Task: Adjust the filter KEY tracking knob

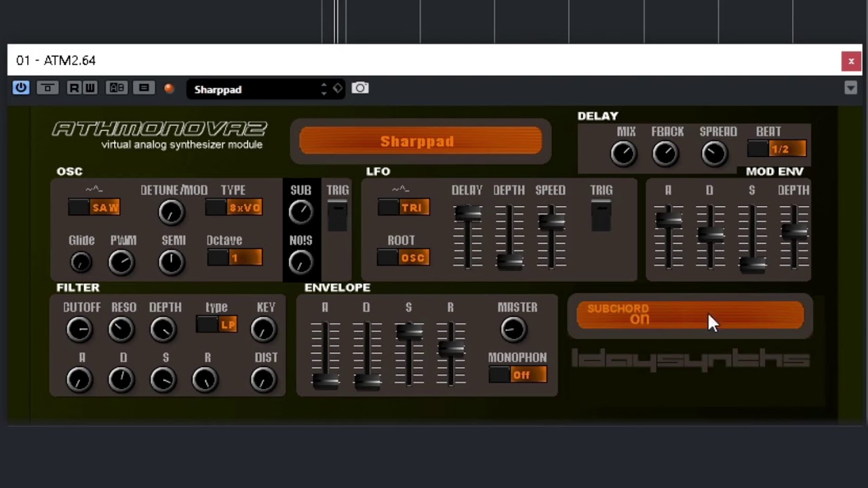Action: click(x=263, y=329)
